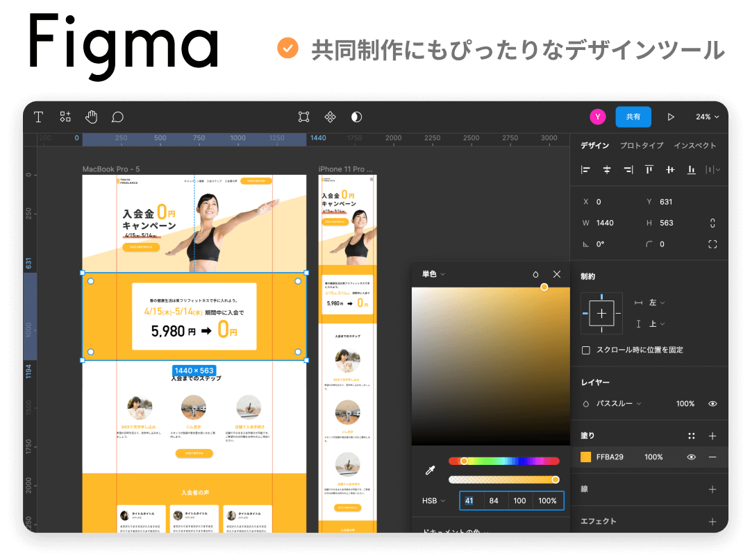Screen dimensions: 750x560
Task: Select the Hand tool
Action: (x=91, y=117)
